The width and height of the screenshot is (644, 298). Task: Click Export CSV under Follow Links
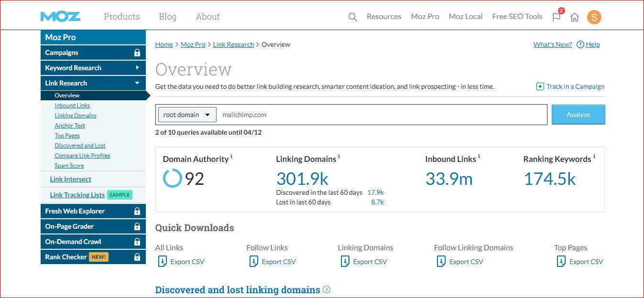coord(279,262)
